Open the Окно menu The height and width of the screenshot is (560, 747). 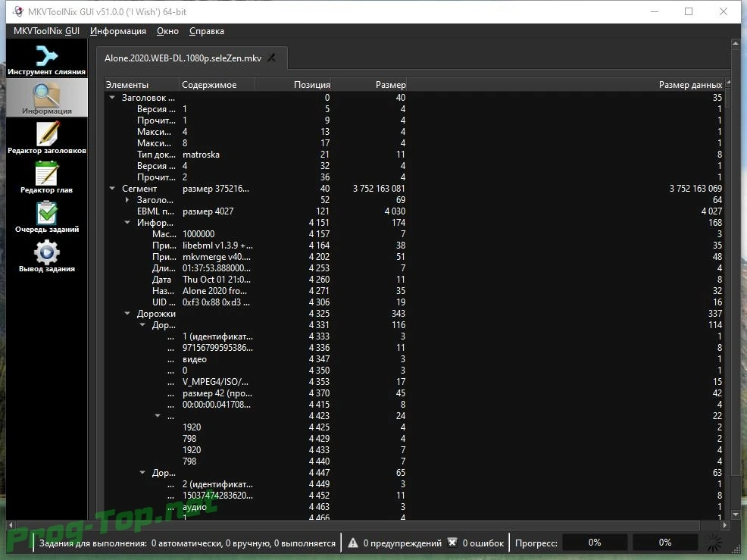tap(167, 31)
